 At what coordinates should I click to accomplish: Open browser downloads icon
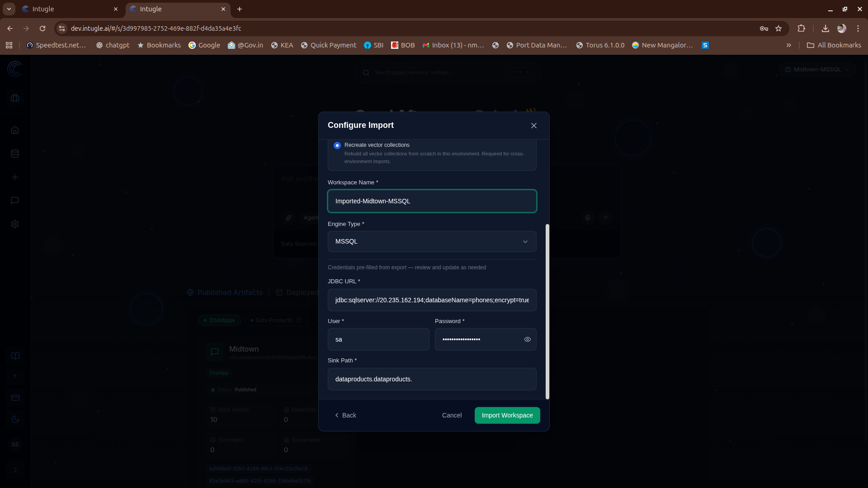pyautogui.click(x=826, y=28)
